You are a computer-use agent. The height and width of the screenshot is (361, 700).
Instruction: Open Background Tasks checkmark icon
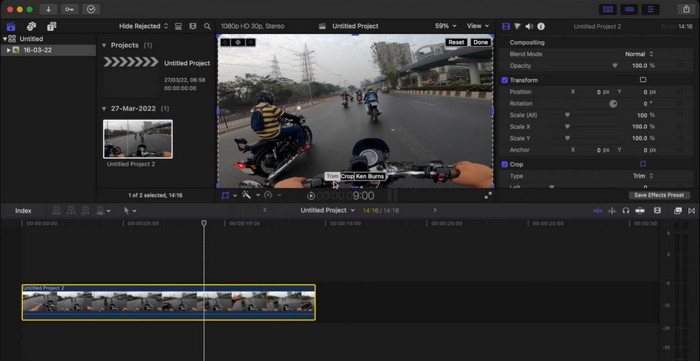click(91, 9)
